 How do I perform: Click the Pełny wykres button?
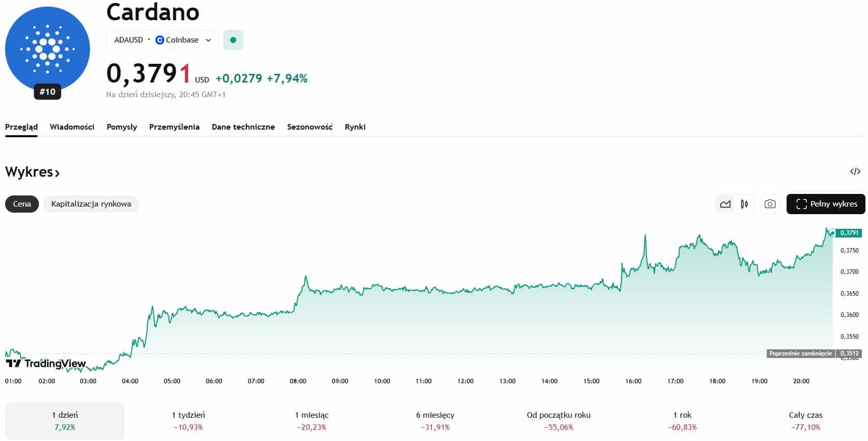click(826, 204)
